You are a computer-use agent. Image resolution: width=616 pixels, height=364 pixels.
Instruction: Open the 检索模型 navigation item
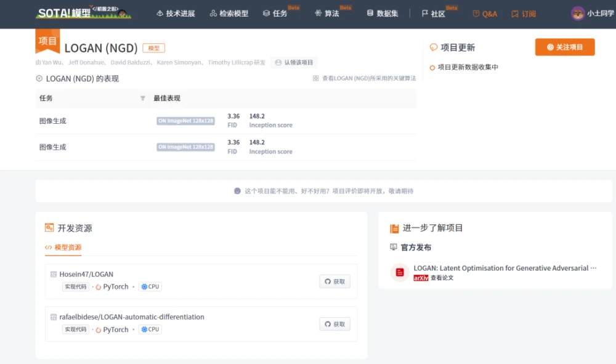point(229,14)
